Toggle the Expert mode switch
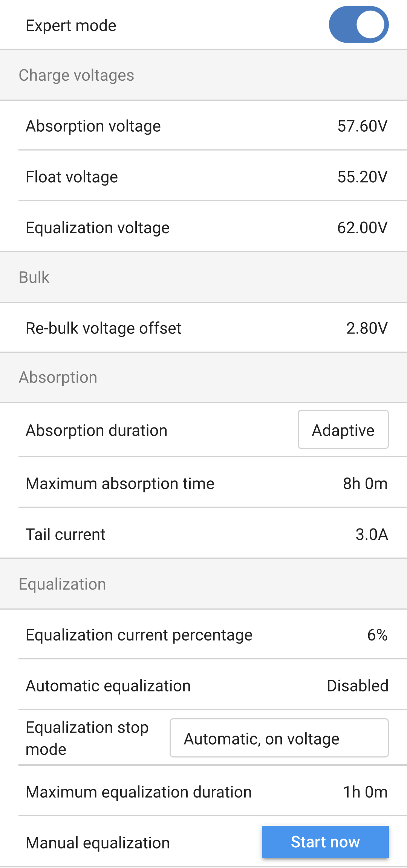This screenshot has height=868, width=407. [x=358, y=25]
